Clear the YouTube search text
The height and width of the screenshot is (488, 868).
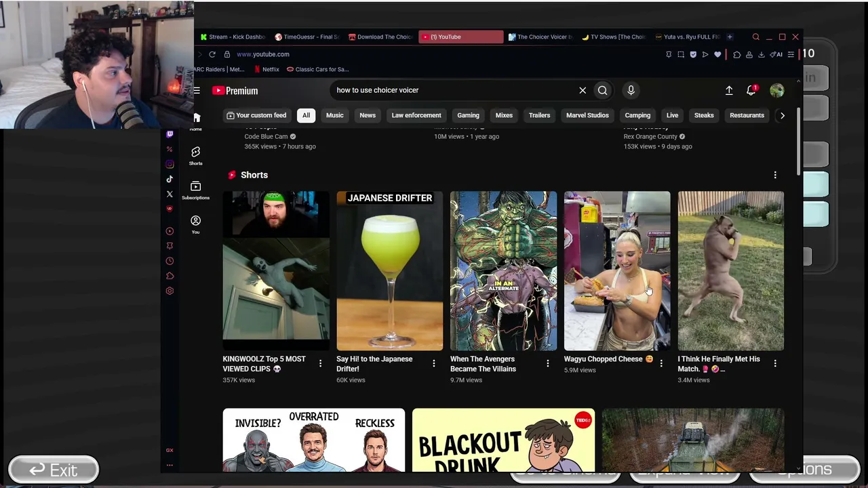tap(583, 90)
